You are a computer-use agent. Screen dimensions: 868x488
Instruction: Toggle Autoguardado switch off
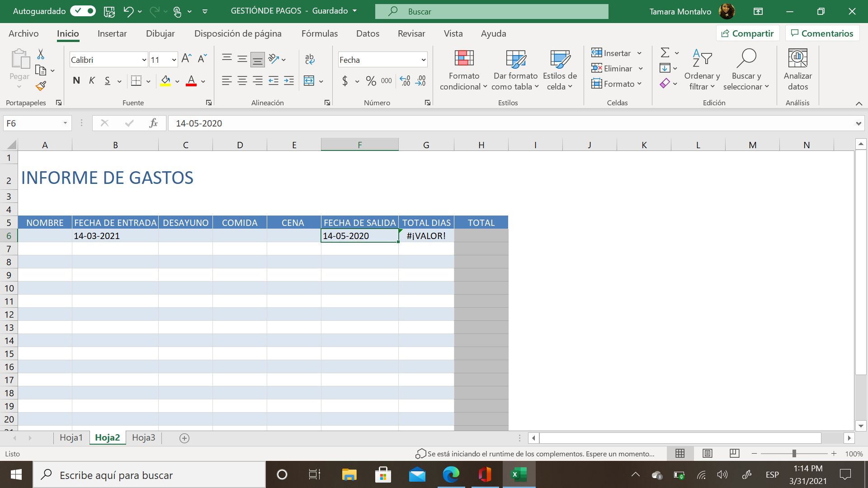(x=83, y=11)
